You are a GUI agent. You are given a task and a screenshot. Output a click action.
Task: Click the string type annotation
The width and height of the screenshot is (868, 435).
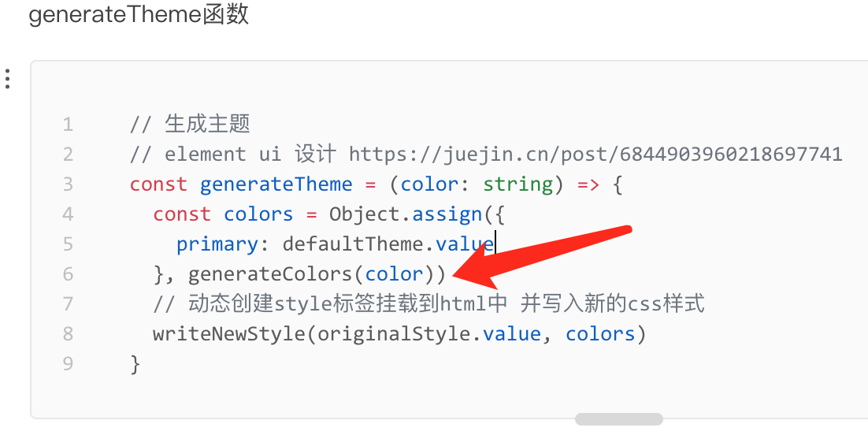click(x=517, y=184)
